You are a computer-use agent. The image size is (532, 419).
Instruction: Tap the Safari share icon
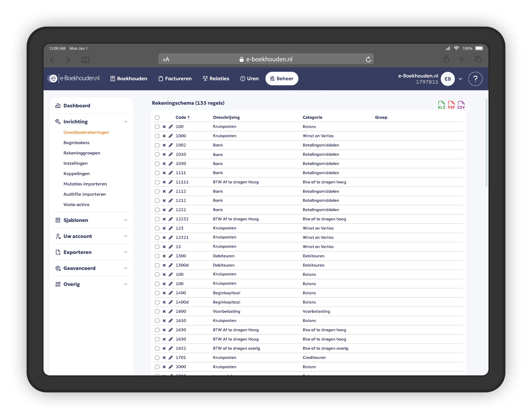(x=446, y=59)
